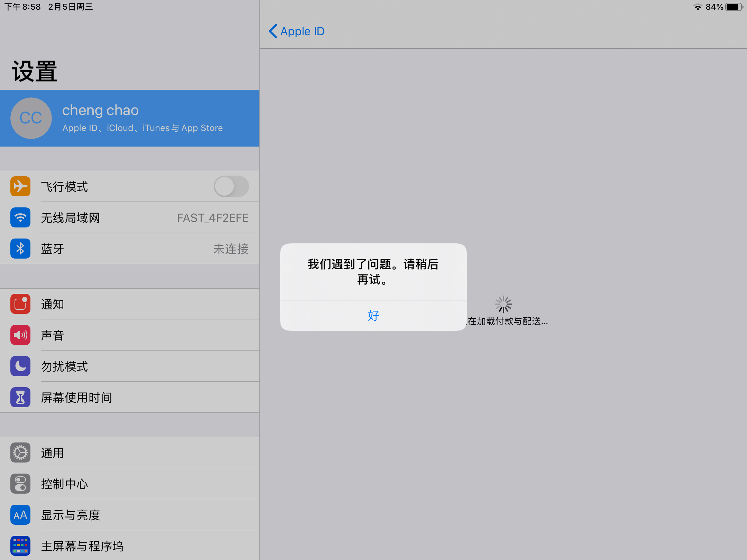
Task: Tap the blue WLAN wifi icon
Action: [20, 217]
